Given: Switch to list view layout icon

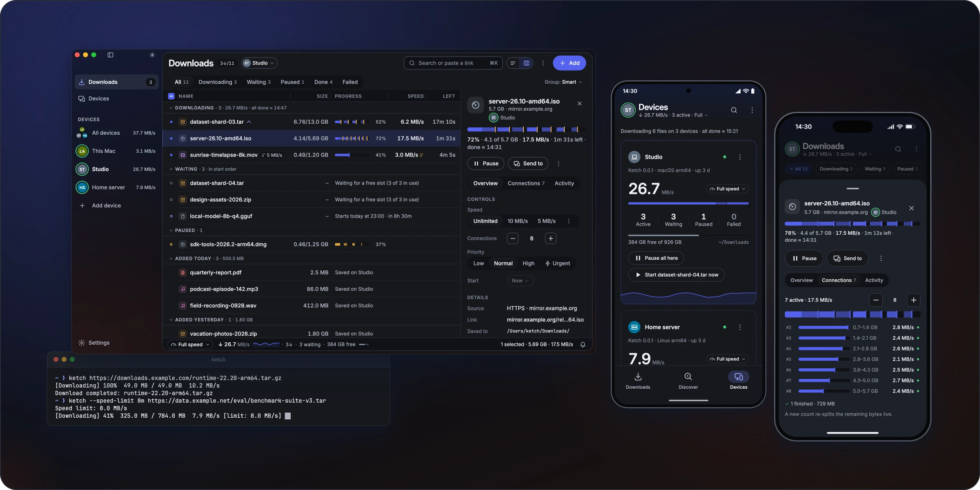Looking at the screenshot, I should tap(513, 63).
